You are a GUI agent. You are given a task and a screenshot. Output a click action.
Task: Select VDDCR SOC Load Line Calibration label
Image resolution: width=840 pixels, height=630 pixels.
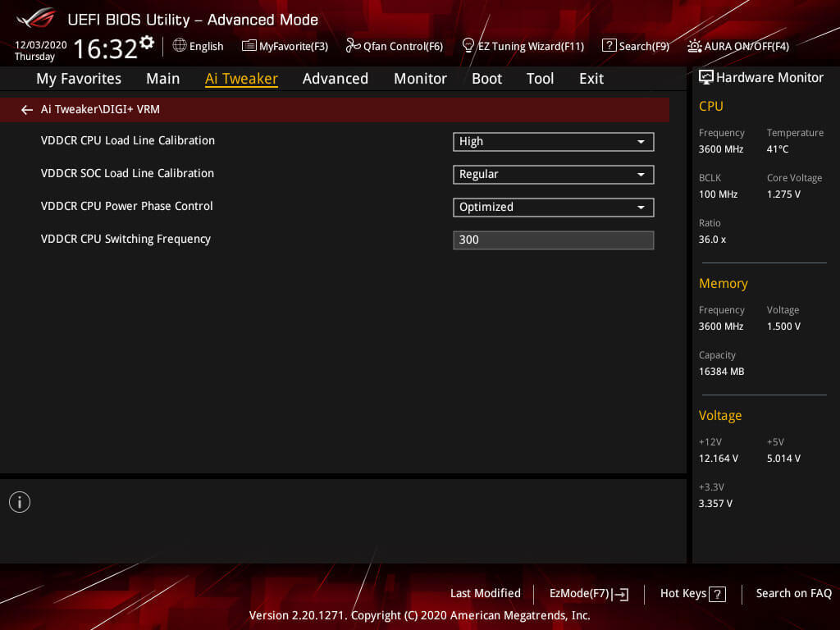click(127, 173)
